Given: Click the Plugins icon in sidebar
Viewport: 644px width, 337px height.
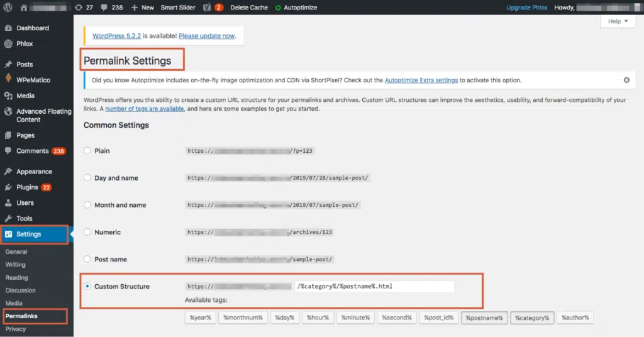Looking at the screenshot, I should (8, 187).
